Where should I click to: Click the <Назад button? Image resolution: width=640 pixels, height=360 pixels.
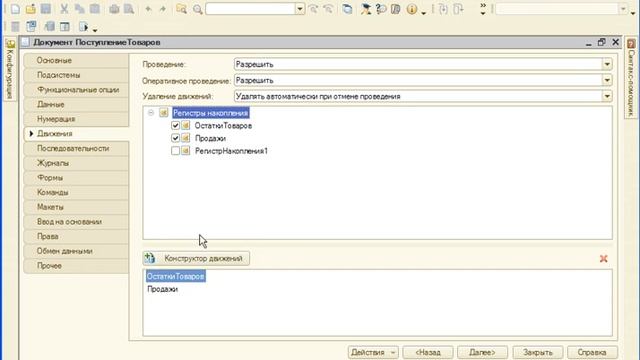(x=428, y=352)
